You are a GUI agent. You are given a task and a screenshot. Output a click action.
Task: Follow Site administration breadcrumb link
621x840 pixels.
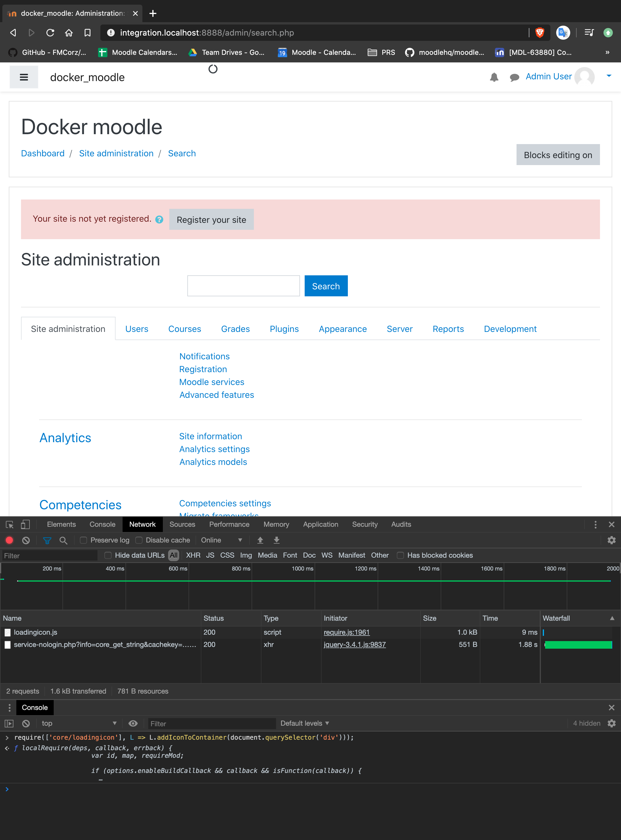pyautogui.click(x=116, y=153)
